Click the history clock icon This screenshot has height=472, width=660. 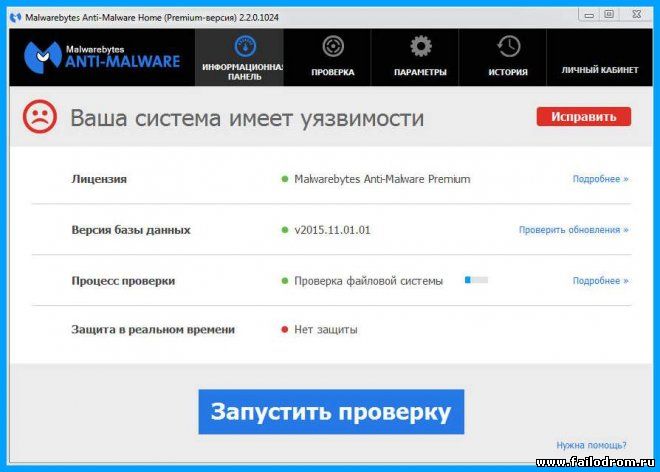tap(508, 46)
